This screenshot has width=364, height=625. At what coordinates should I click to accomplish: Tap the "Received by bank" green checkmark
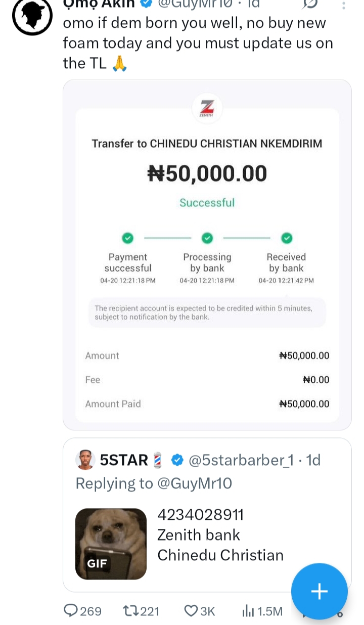tap(287, 238)
